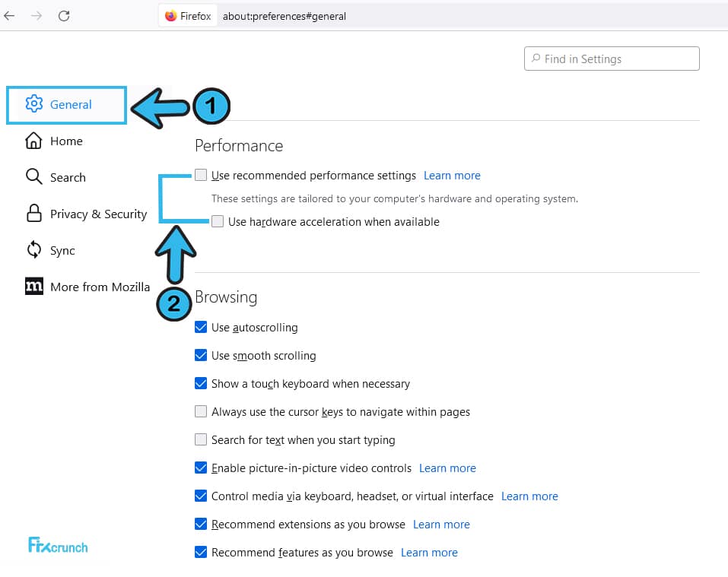
Task: Click the Home house icon in sidebar
Action: coord(33,141)
